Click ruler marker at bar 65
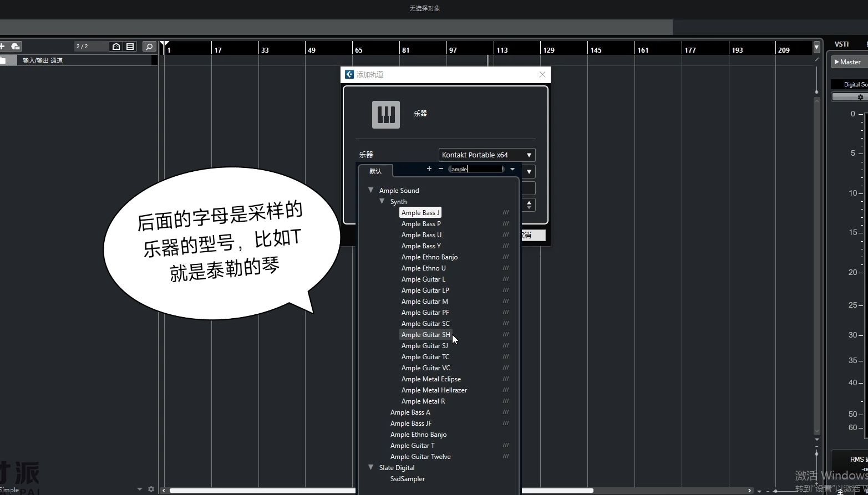Viewport: 868px width, 495px height. click(x=358, y=50)
